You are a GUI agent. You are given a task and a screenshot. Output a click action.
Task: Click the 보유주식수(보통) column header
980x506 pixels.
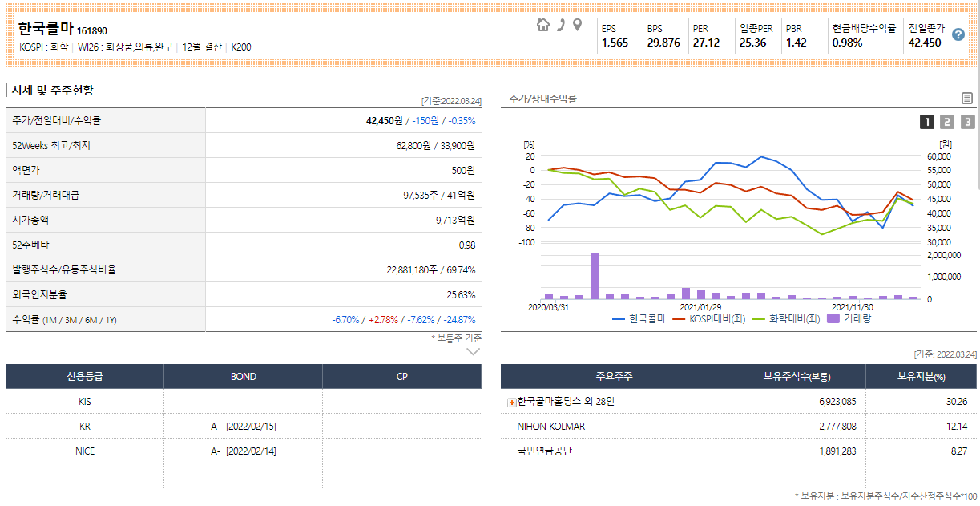coord(797,376)
